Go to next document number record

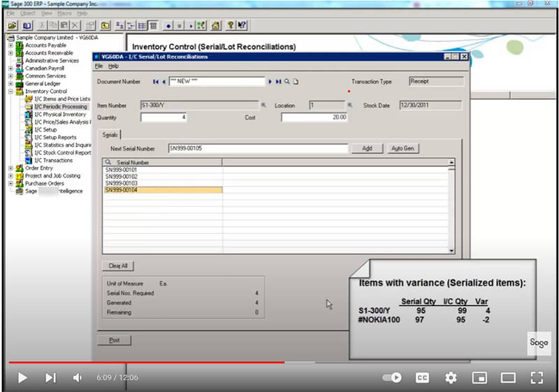(270, 82)
